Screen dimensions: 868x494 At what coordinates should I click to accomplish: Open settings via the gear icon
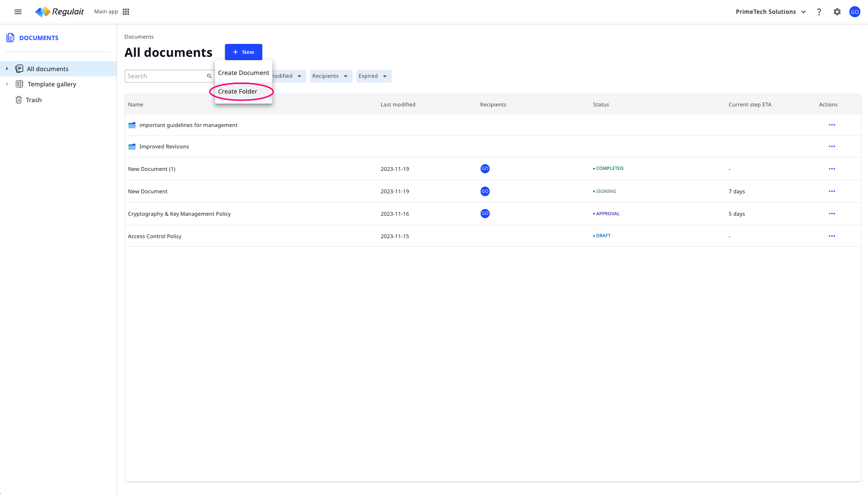(837, 12)
